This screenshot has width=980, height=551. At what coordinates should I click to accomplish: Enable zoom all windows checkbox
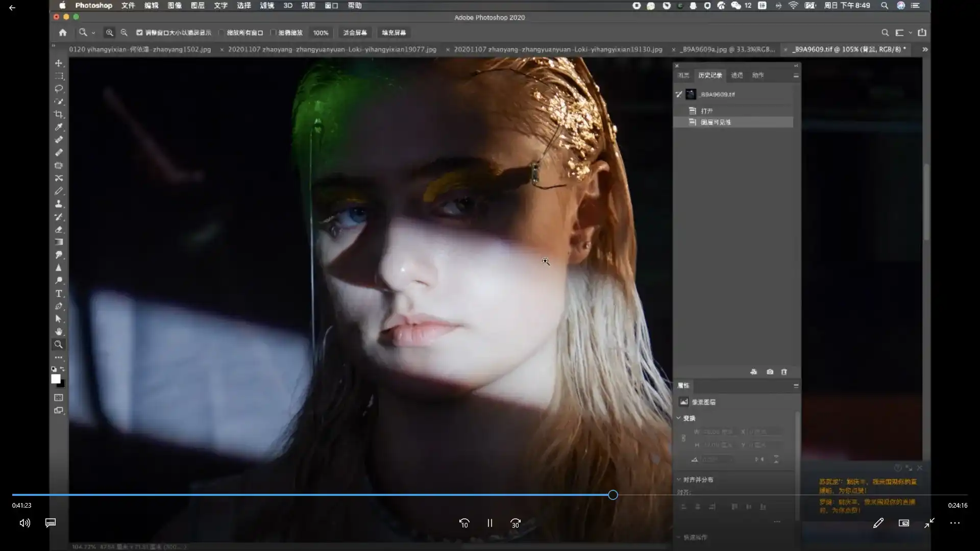(x=222, y=33)
